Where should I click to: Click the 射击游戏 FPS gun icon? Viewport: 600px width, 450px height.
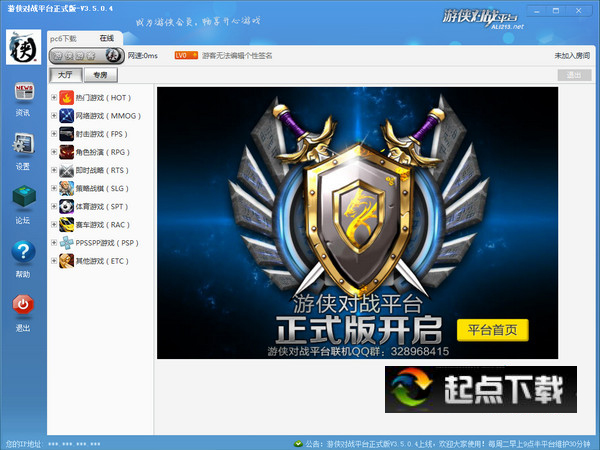(67, 134)
